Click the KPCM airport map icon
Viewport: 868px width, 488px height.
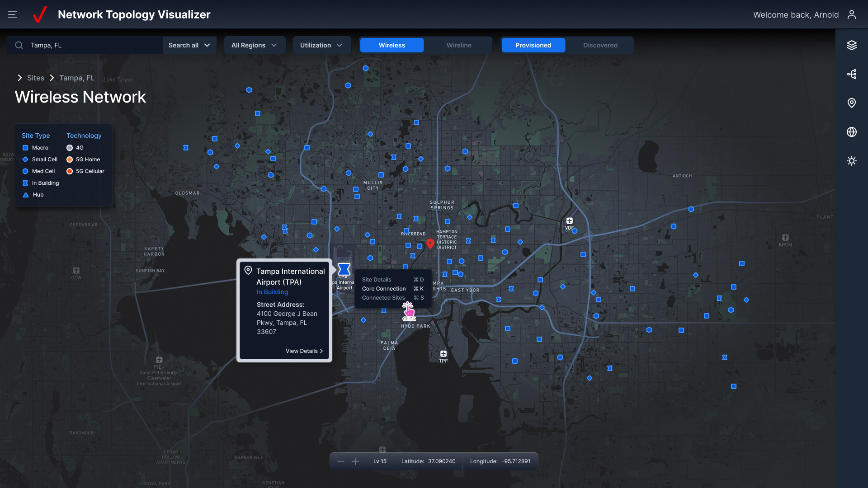(x=785, y=238)
